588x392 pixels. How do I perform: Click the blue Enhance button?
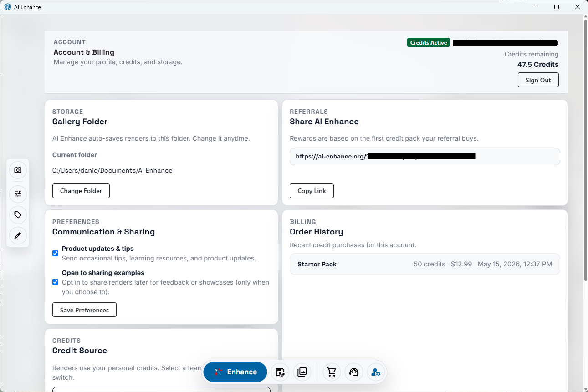point(235,372)
